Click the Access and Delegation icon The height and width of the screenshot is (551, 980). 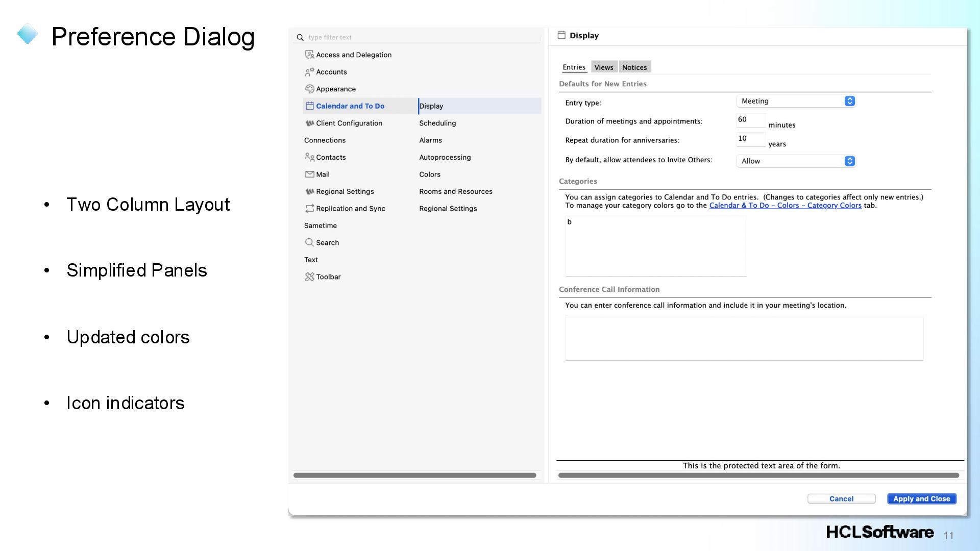click(309, 55)
